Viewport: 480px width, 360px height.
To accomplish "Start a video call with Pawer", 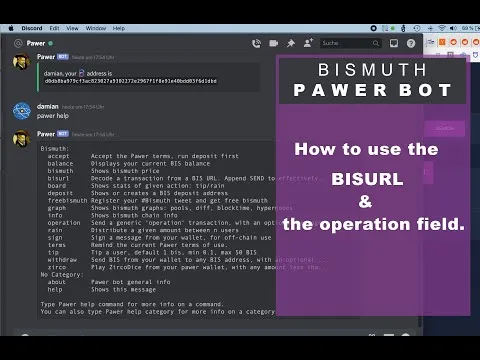I will pyautogui.click(x=274, y=43).
